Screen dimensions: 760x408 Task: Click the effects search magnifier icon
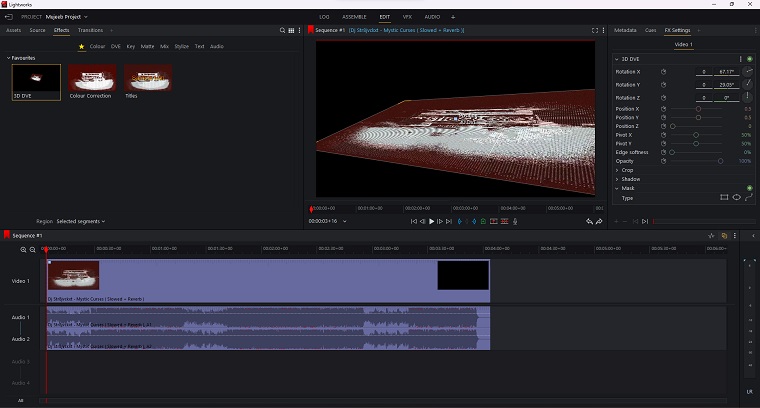282,31
